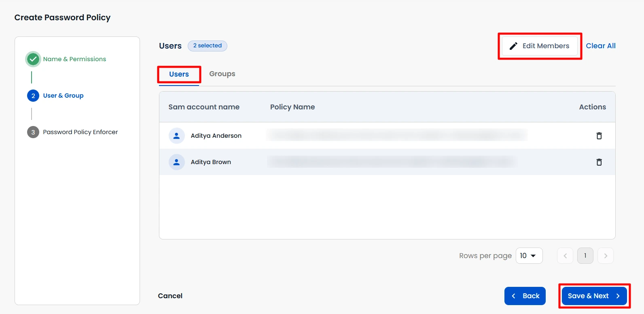Click the Create Password Policy heading
This screenshot has width=644, height=314.
62,17
